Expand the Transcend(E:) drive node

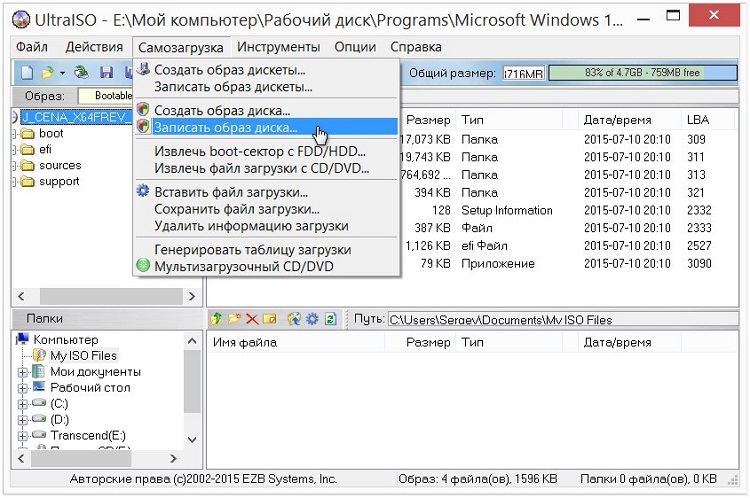tap(22, 436)
